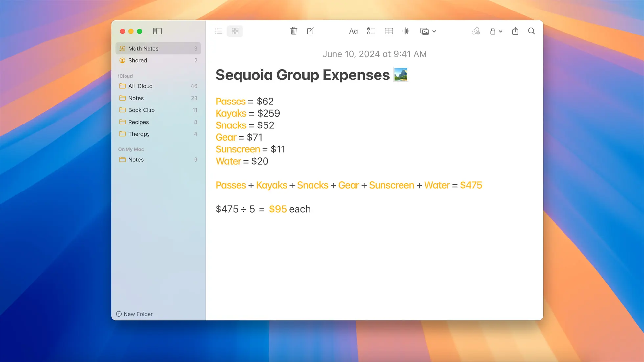This screenshot has height=362, width=644.
Task: Delete the current note
Action: pyautogui.click(x=293, y=31)
